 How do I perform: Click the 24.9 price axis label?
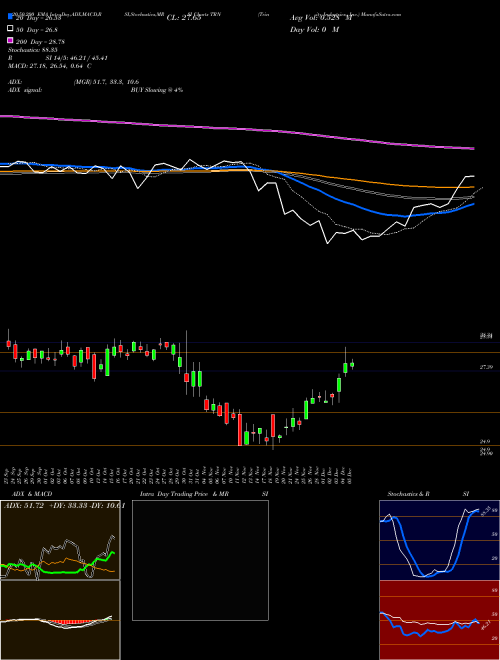click(x=484, y=442)
